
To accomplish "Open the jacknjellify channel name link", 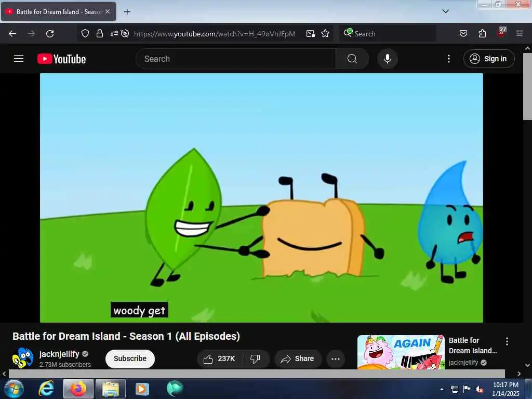I will [59, 354].
